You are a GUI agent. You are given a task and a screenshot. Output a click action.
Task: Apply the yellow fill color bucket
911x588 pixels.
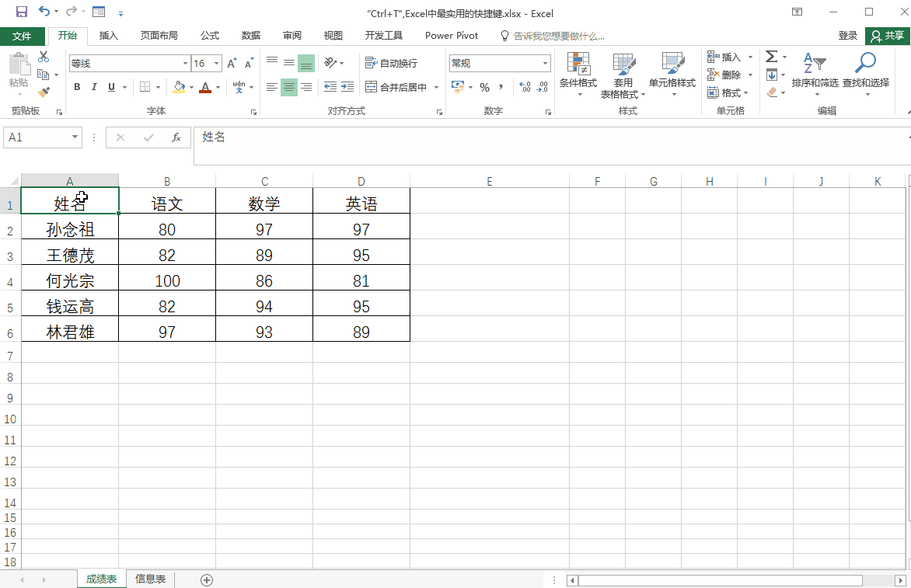coord(179,87)
